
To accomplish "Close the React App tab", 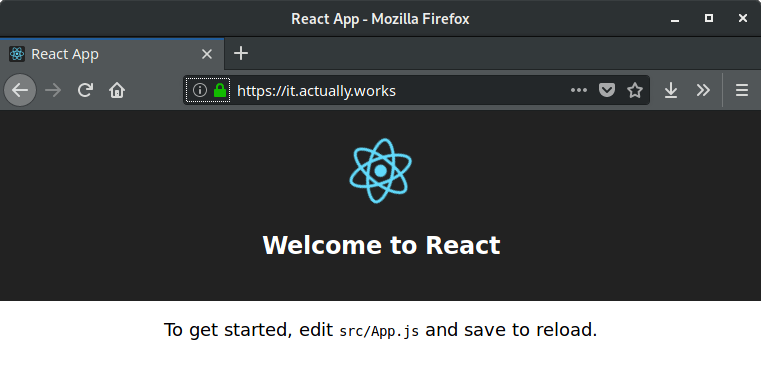I will pos(207,54).
